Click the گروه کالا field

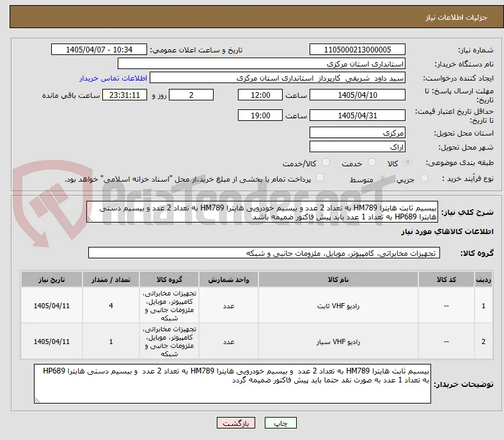264,253
